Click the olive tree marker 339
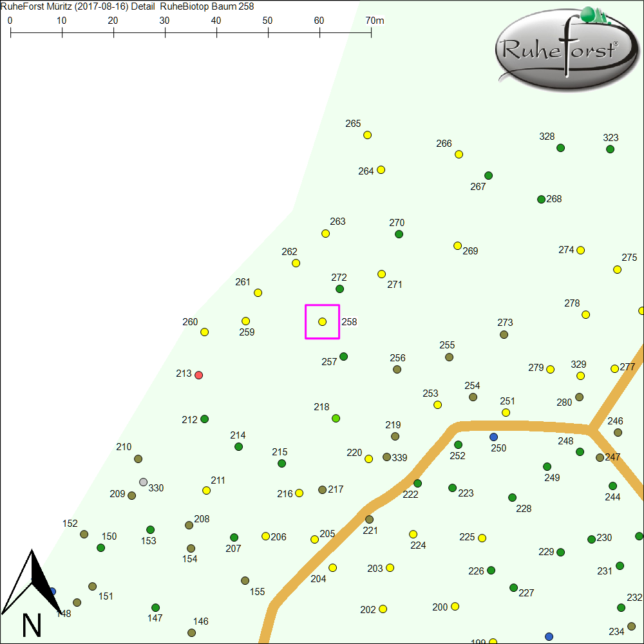Image resolution: width=644 pixels, height=644 pixels. (386, 457)
